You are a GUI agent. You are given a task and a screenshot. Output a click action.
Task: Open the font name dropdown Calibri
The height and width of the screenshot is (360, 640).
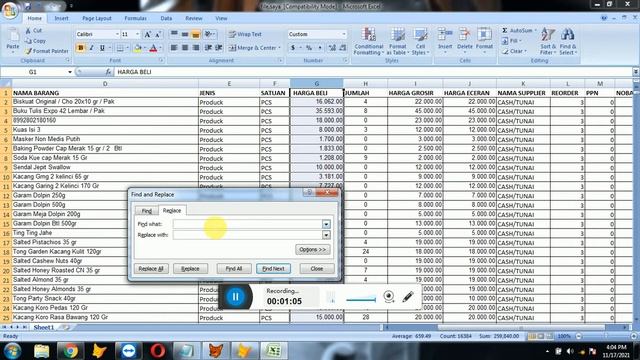pos(117,34)
